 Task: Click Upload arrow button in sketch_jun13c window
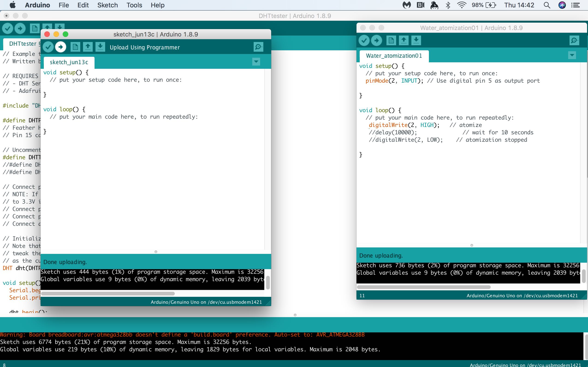(x=61, y=47)
